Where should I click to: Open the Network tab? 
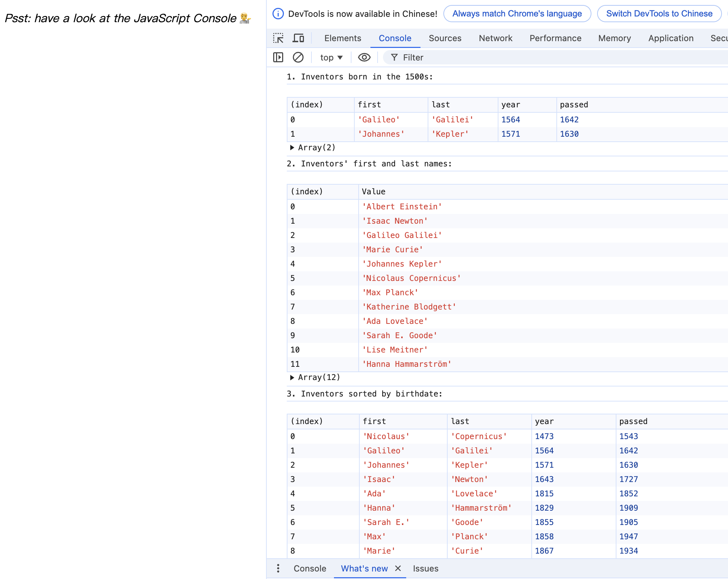click(495, 38)
